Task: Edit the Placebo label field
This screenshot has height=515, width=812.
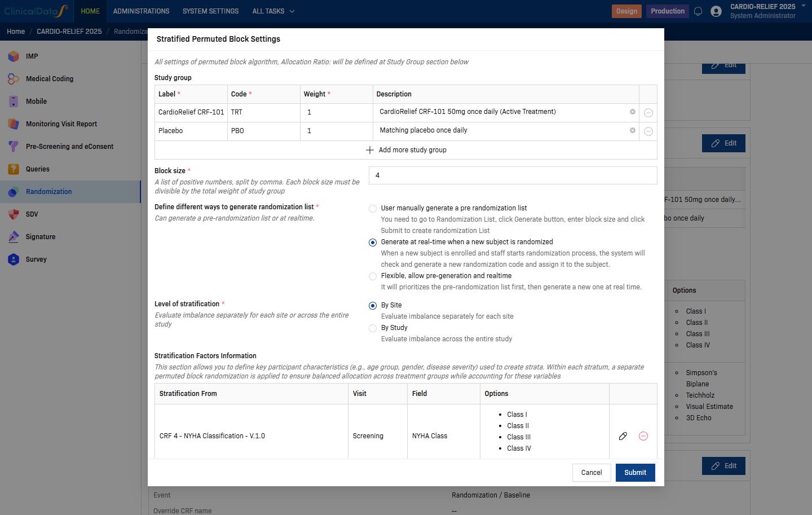Action: tap(191, 131)
